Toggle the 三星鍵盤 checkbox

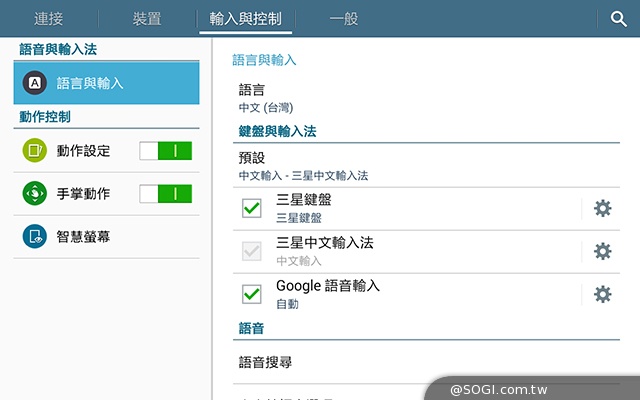pos(252,208)
